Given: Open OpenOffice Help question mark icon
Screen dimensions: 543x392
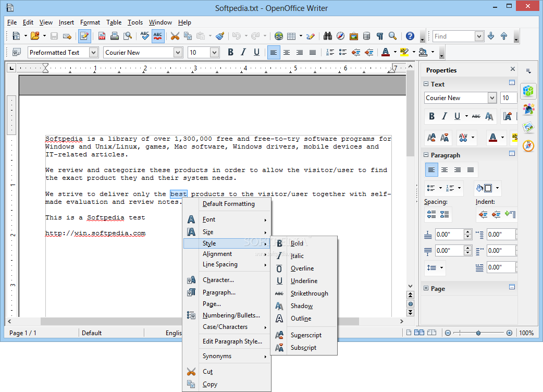Looking at the screenshot, I should pos(410,36).
